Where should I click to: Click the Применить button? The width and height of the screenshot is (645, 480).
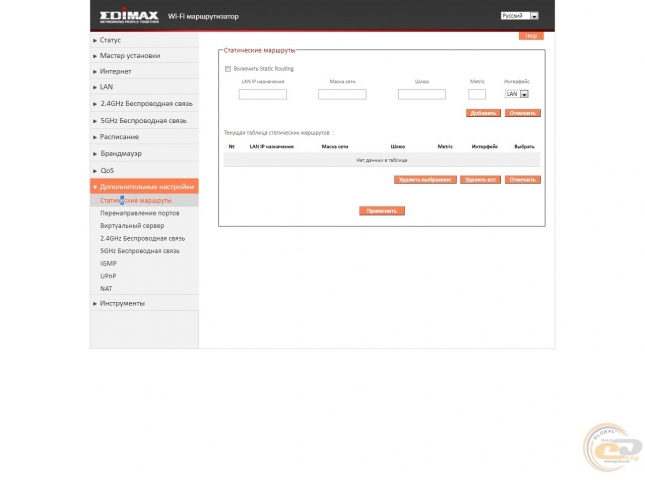(x=382, y=211)
